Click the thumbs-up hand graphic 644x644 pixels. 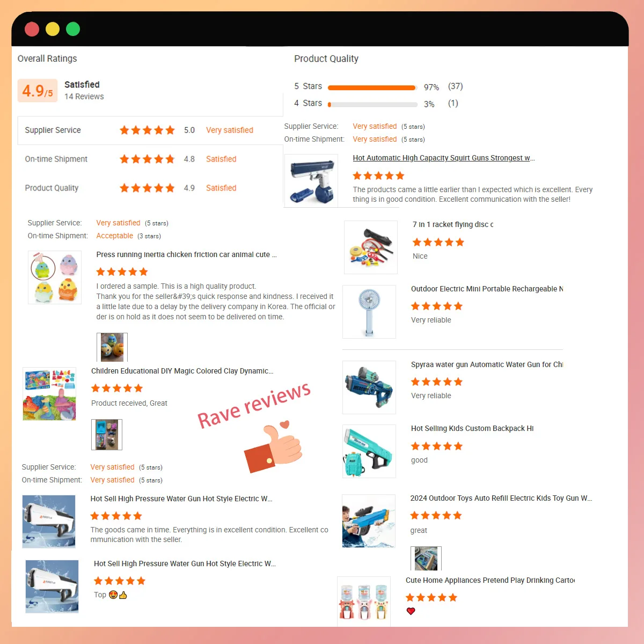273,445
